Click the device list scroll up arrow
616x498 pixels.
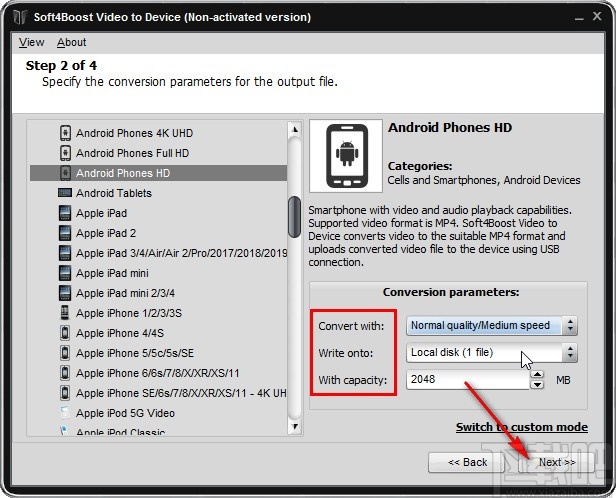[x=295, y=130]
